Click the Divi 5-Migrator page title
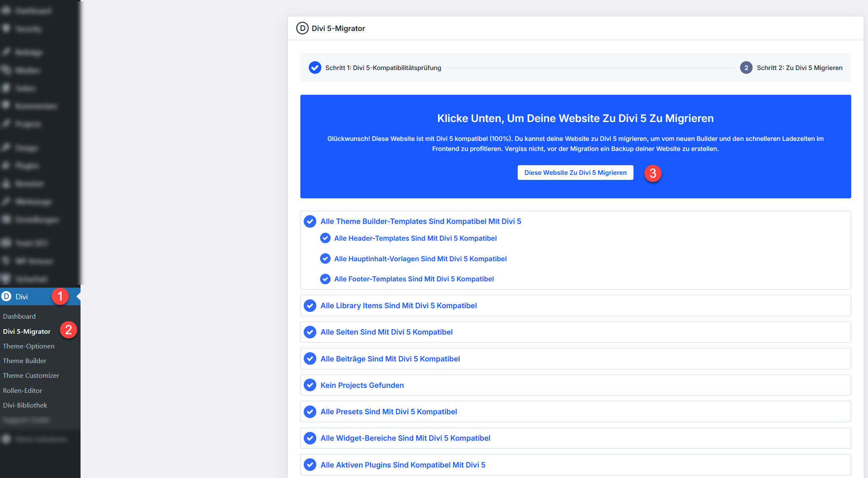 point(338,28)
